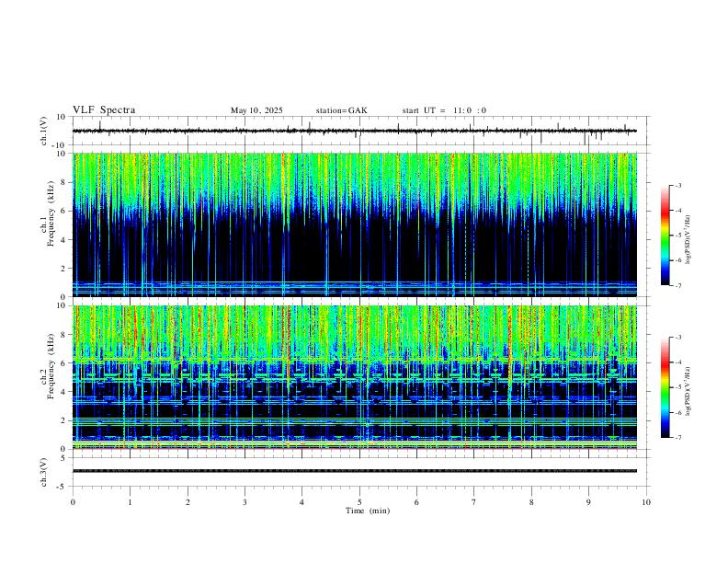Click time axis tick label "1"
Image resolution: width=728 pixels, height=563 pixels.
(130, 502)
